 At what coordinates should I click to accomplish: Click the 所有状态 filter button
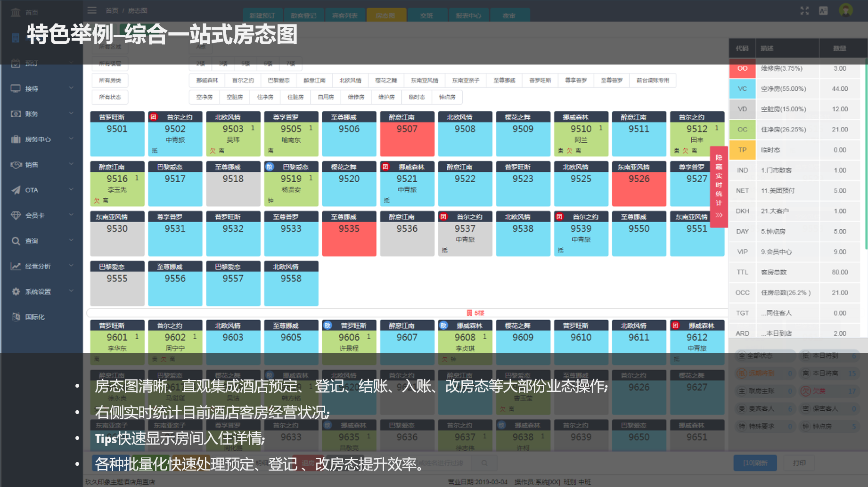(x=110, y=97)
